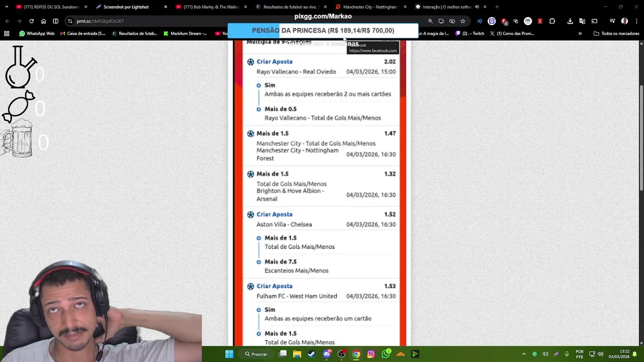This screenshot has height=362, width=644.
Task: Open the Twitch extension icon
Action: [492, 21]
